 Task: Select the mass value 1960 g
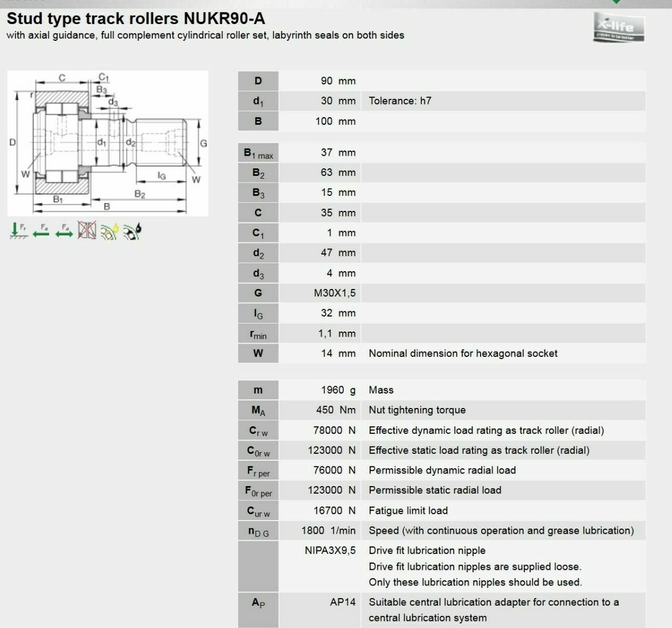[x=339, y=390]
